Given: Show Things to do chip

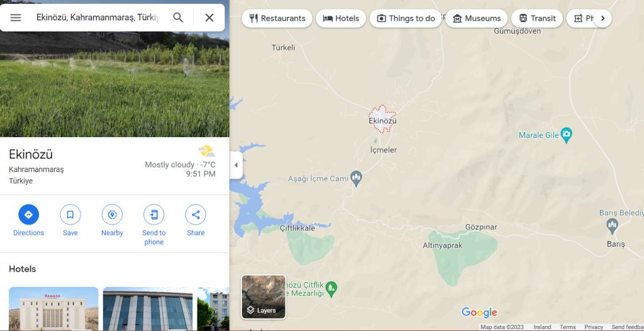Looking at the screenshot, I should pos(406,18).
